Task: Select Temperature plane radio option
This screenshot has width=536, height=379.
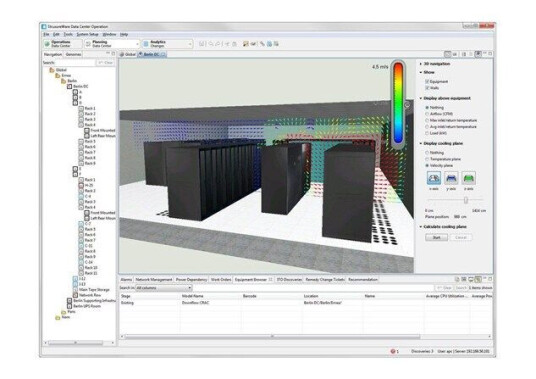Action: click(x=427, y=159)
